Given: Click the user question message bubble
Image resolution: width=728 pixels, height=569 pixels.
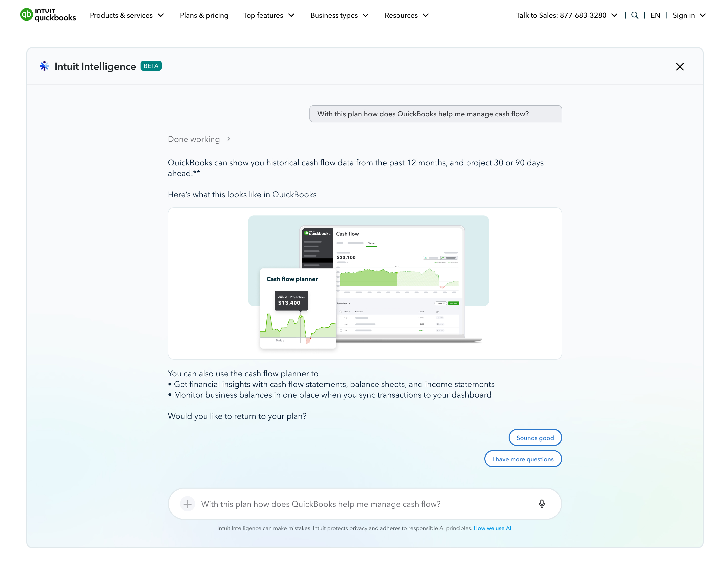Looking at the screenshot, I should coord(436,114).
